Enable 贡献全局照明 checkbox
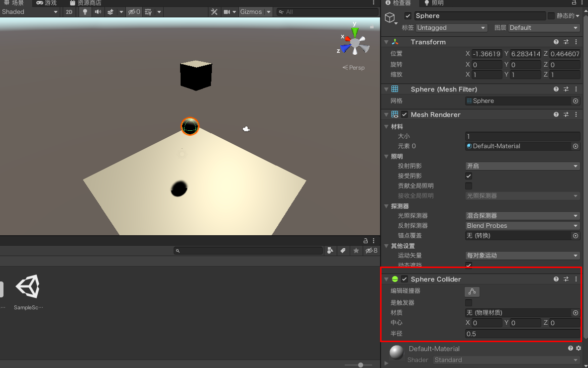588x368 pixels. (x=468, y=185)
